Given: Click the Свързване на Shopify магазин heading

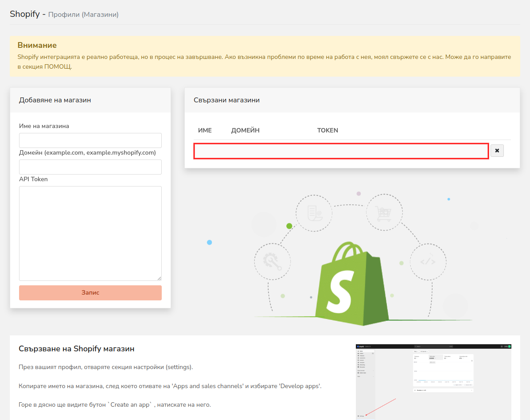Looking at the screenshot, I should pos(76,349).
